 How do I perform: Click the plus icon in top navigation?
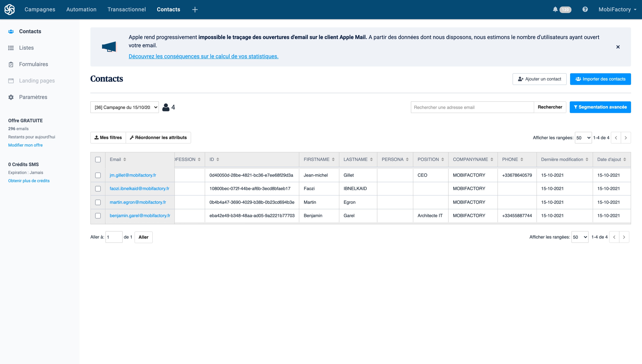(x=195, y=10)
